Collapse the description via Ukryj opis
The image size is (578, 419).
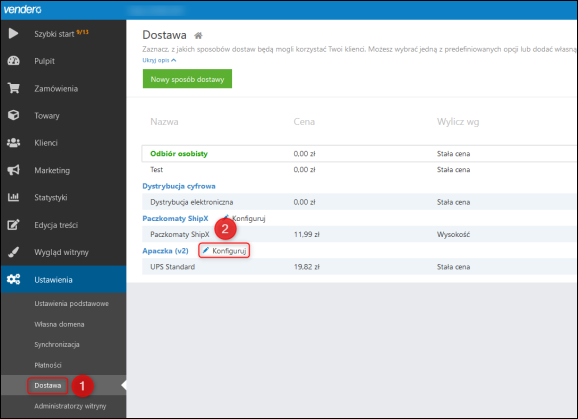159,60
